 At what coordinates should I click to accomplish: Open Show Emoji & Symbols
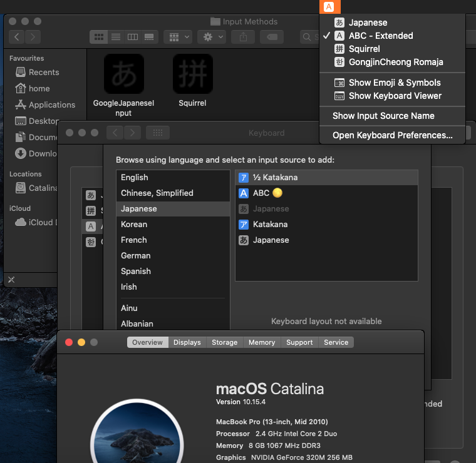pos(392,83)
